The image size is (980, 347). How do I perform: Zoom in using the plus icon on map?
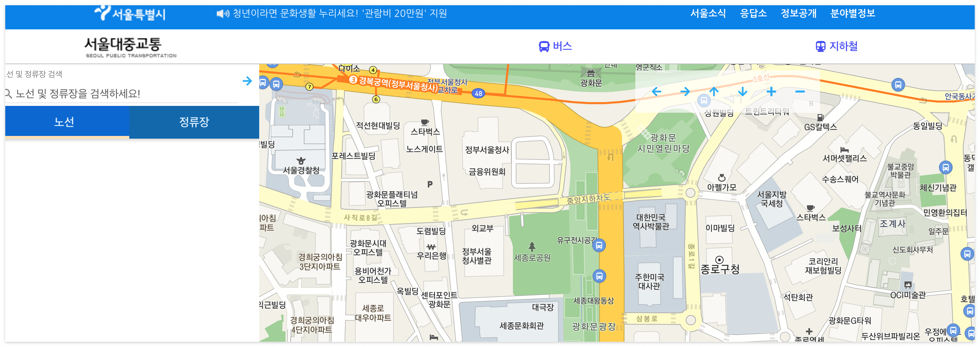click(771, 92)
